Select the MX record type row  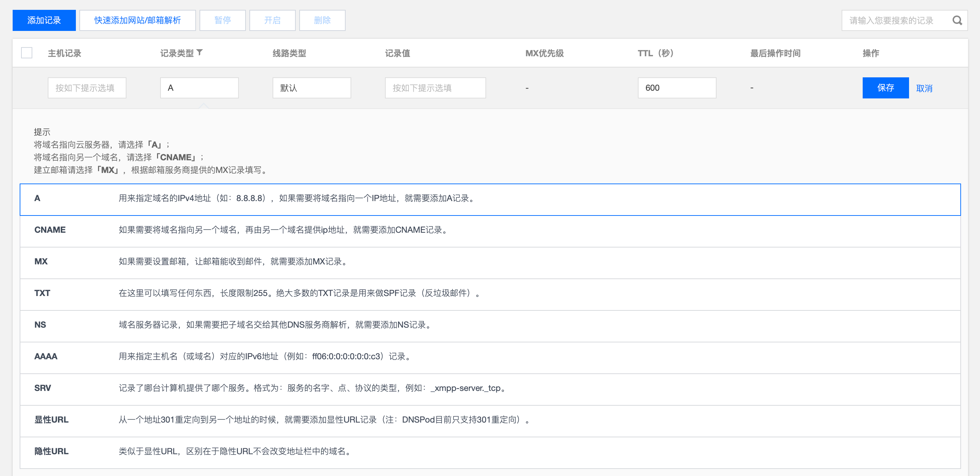tap(41, 262)
